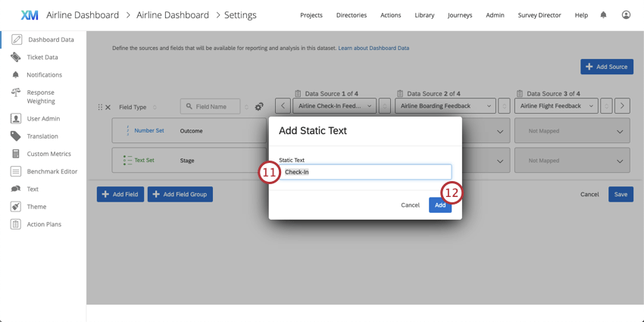Go to previous data sources arrow

pos(283,106)
